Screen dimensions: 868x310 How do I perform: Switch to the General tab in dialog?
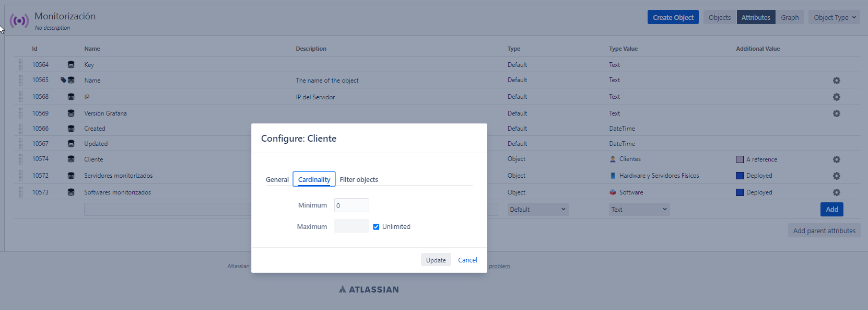coord(277,179)
